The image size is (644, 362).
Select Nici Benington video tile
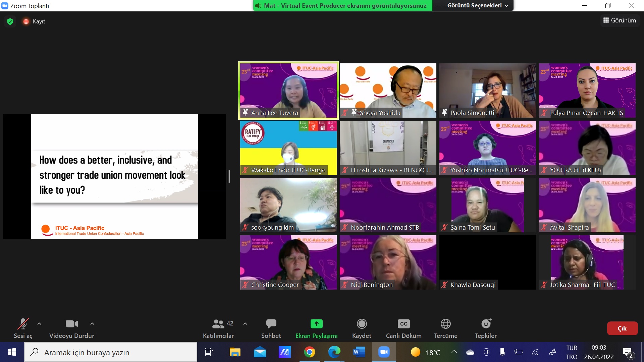[x=388, y=262]
